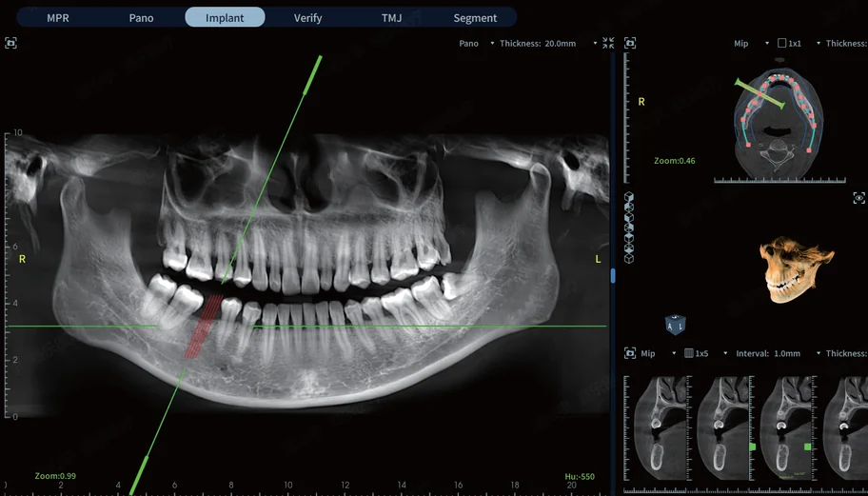This screenshot has width=868, height=496.
Task: Open the TMJ tab
Action: click(391, 18)
